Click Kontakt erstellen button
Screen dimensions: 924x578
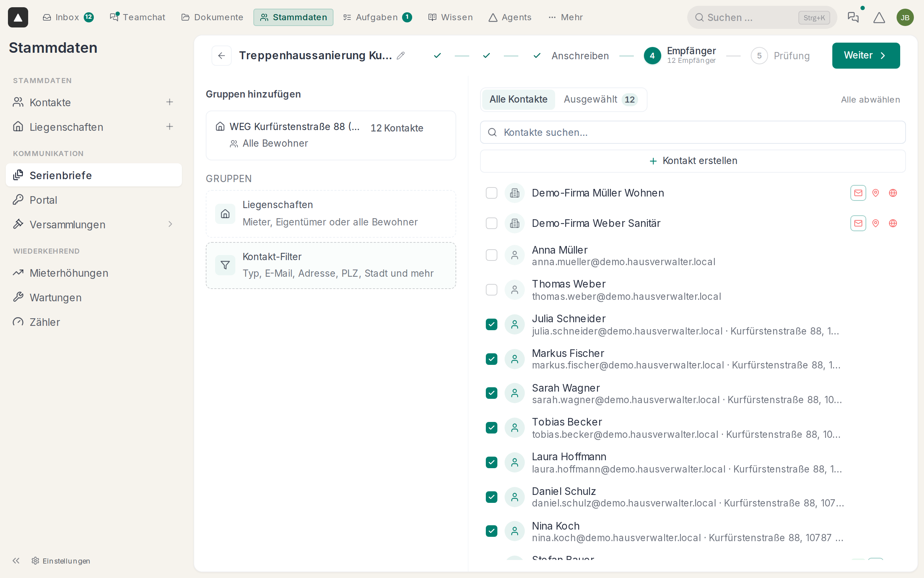pyautogui.click(x=693, y=161)
